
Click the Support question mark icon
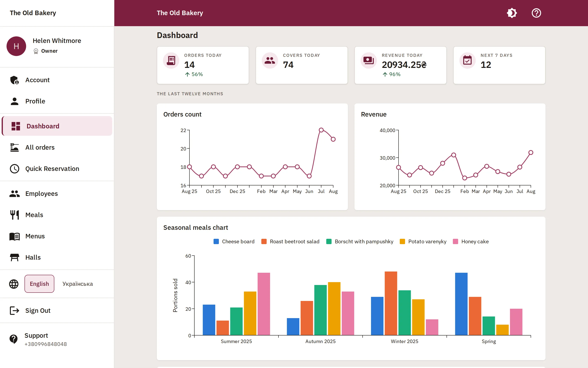tap(14, 339)
